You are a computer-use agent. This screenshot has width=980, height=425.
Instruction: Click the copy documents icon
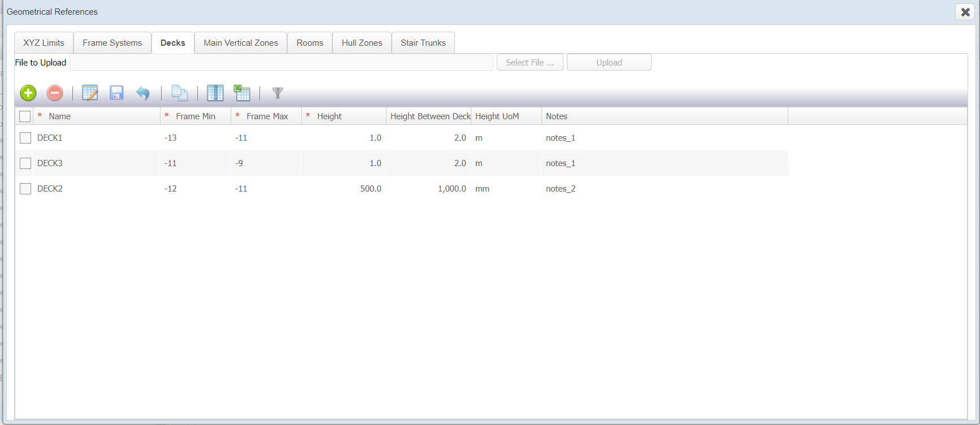pos(179,93)
